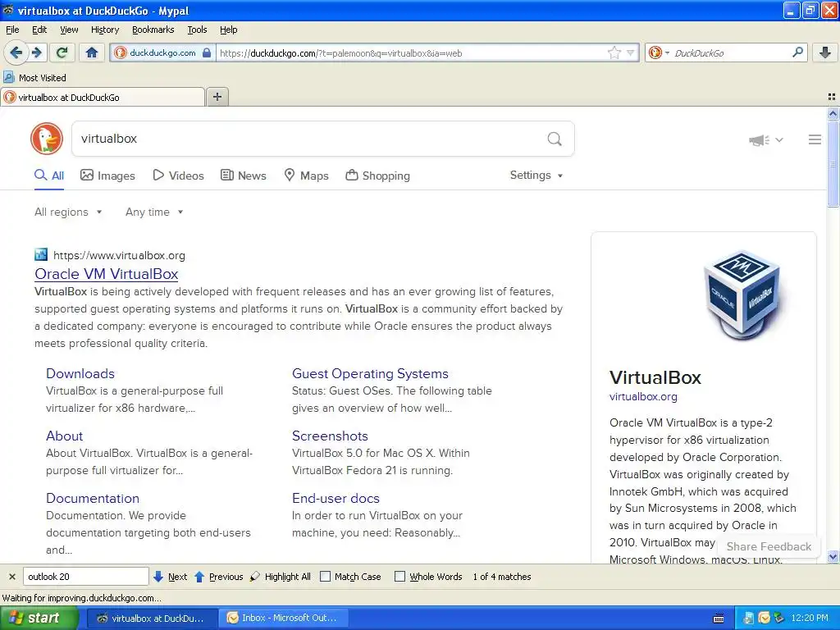Go back with the browser Back arrow
840x630 pixels.
point(16,52)
